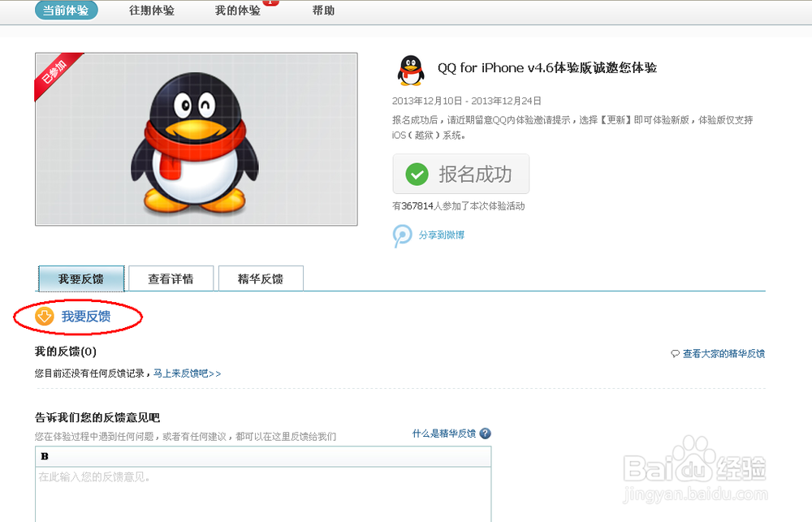
Task: Click the 报名成功 button
Action: [461, 174]
